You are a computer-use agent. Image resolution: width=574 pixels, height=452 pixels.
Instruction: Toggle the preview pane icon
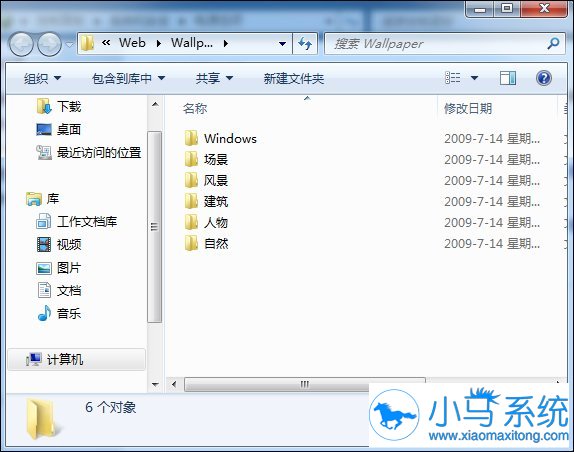(508, 78)
